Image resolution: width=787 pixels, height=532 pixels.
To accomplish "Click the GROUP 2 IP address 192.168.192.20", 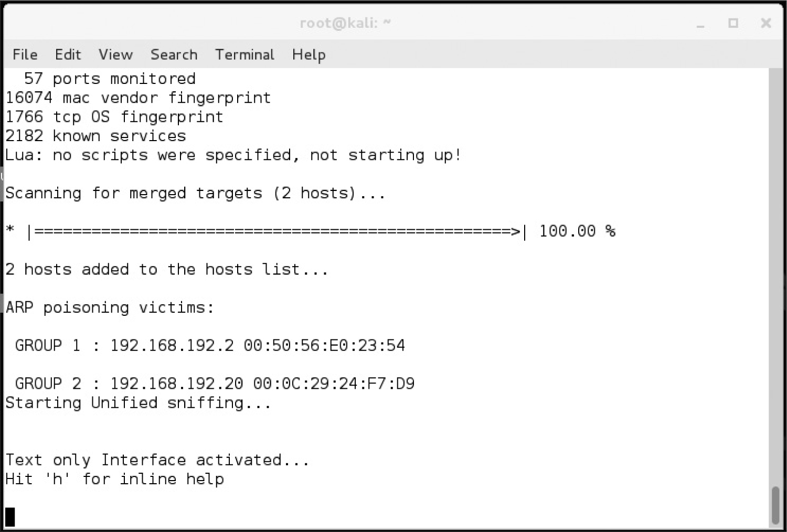I will tap(176, 384).
